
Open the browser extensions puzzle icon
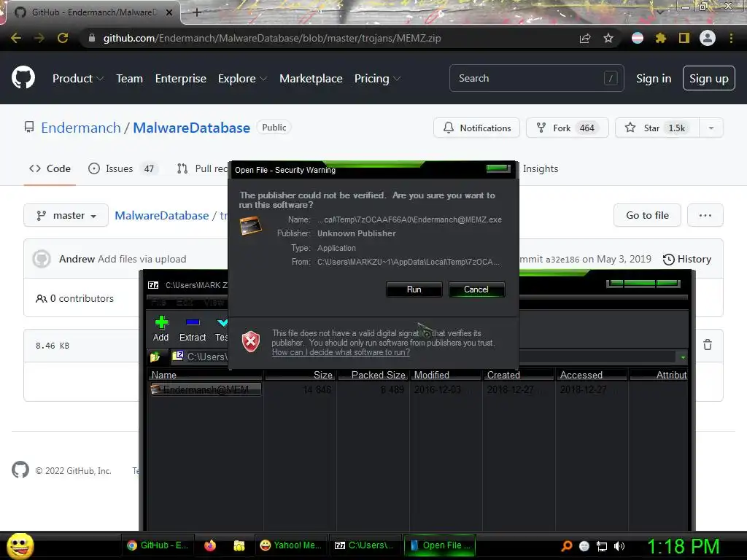point(661,38)
